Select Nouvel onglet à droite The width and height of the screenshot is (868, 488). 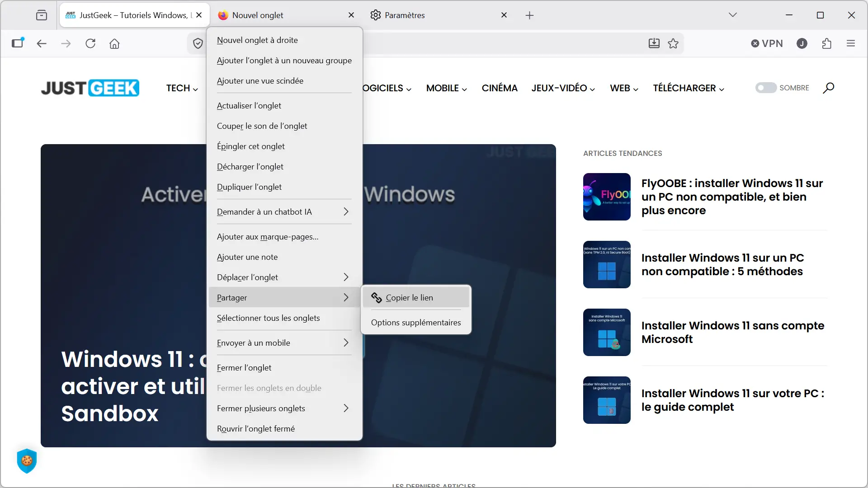(x=284, y=40)
